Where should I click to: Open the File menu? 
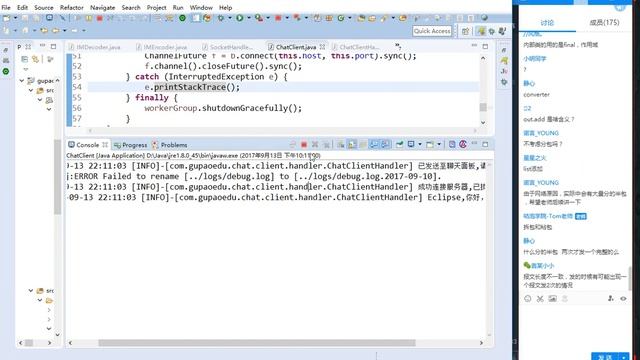click(6, 7)
